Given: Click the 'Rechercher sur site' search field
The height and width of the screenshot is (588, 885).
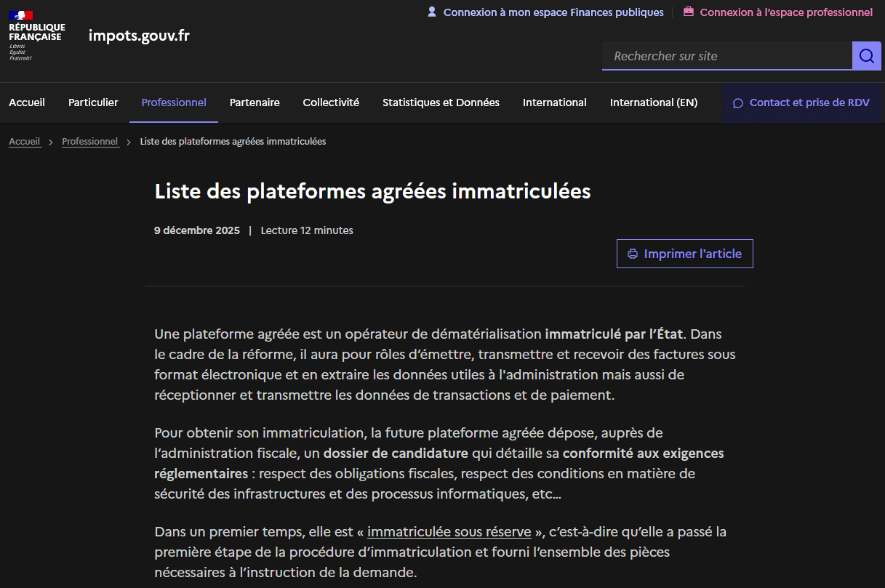Looking at the screenshot, I should tap(726, 56).
